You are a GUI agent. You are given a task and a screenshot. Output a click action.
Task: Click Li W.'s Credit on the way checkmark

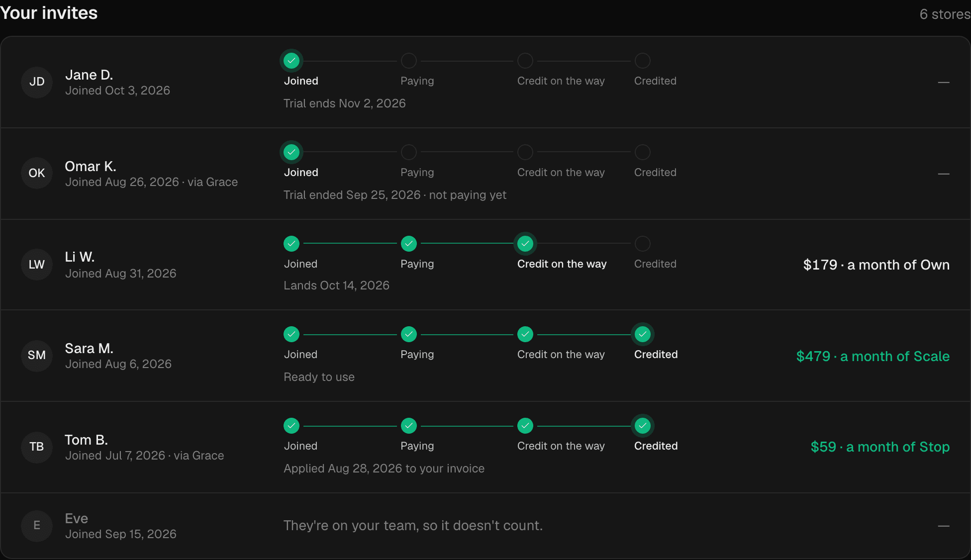[525, 244]
